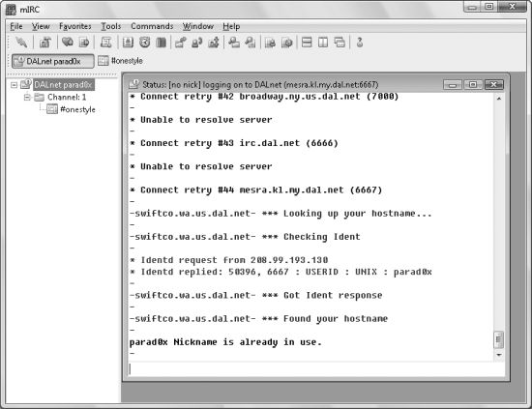Click the Connect lightning bolt toolbar icon
The image size is (532, 409).
click(21, 43)
